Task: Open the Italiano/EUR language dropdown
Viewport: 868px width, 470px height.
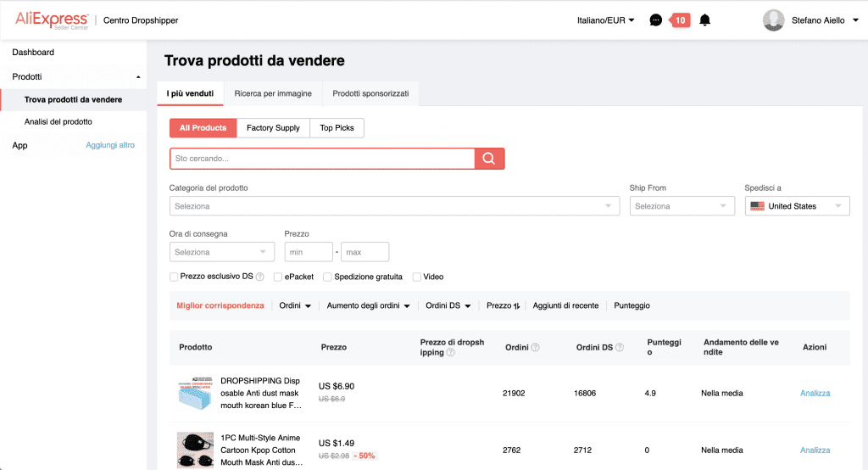Action: tap(605, 20)
